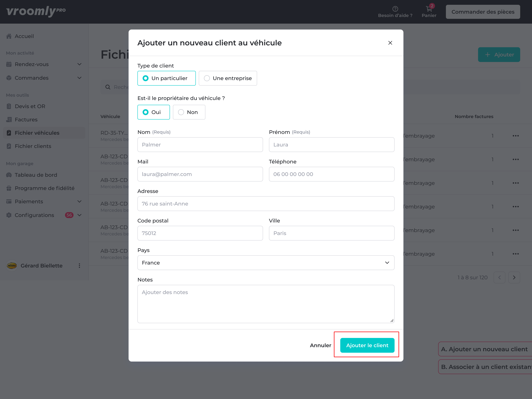532x399 pixels.
Task: Click the Accueil home icon in sidebar
Action: (x=9, y=36)
